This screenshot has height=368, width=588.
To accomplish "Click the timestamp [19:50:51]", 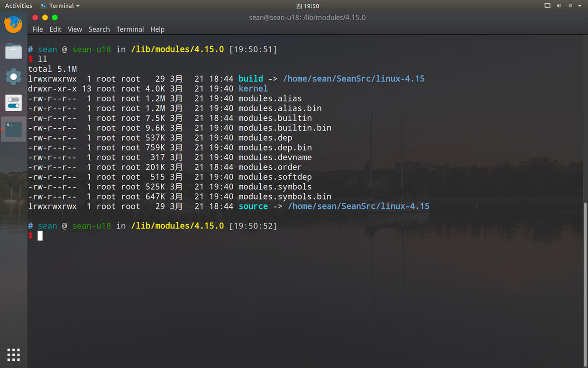I will 253,49.
